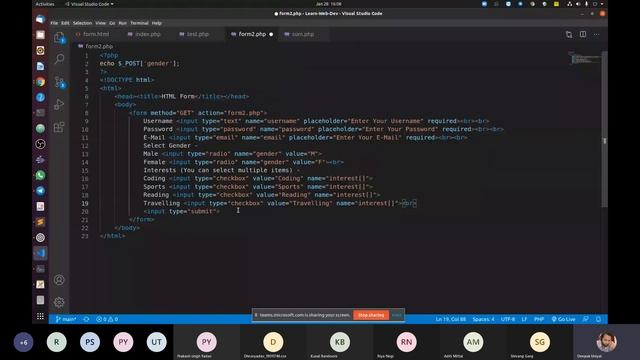The height and width of the screenshot is (360, 640).
Task: Open the Help icon in the Ubuntu dock
Action: 40,98
